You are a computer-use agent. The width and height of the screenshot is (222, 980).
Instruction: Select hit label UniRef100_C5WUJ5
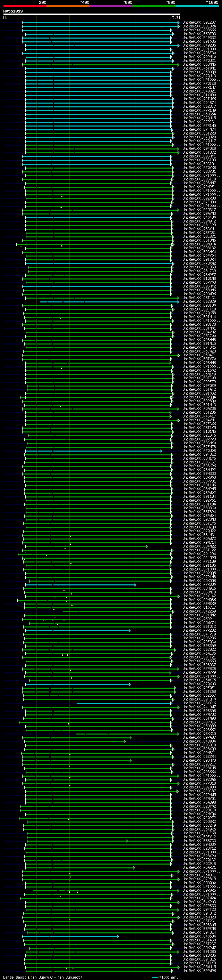tap(199, 967)
